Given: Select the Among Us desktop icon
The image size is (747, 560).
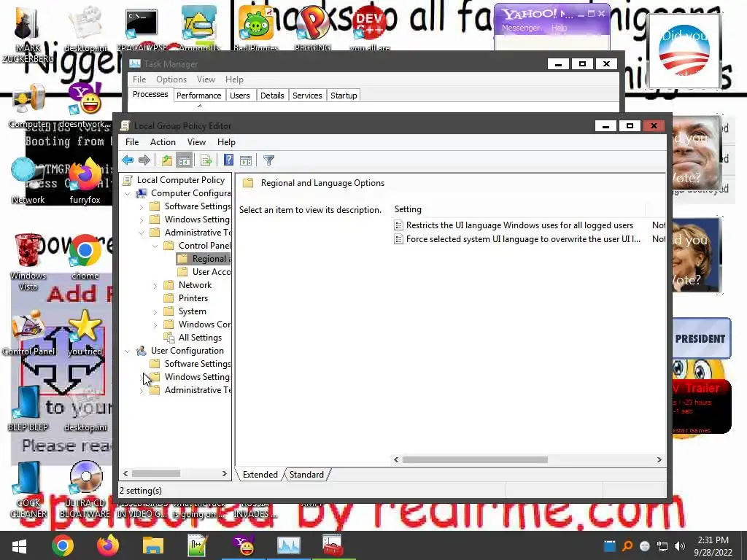Looking at the screenshot, I should pos(200,28).
